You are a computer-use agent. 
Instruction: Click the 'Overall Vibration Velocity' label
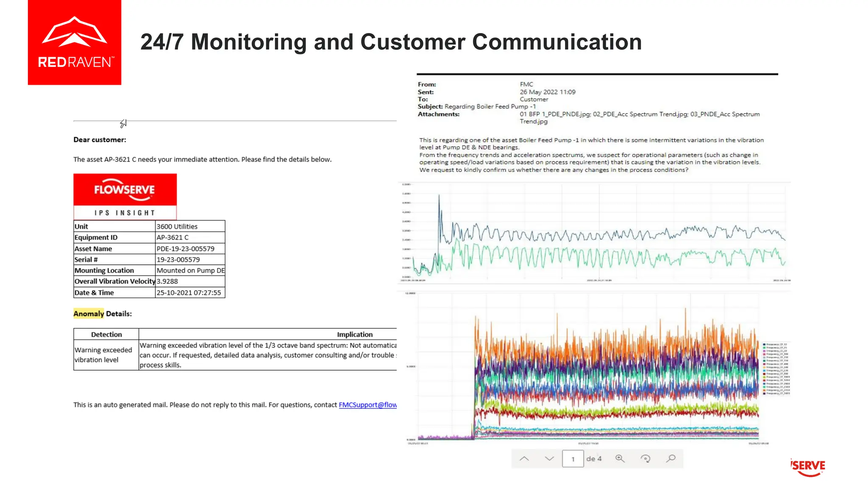pyautogui.click(x=115, y=281)
